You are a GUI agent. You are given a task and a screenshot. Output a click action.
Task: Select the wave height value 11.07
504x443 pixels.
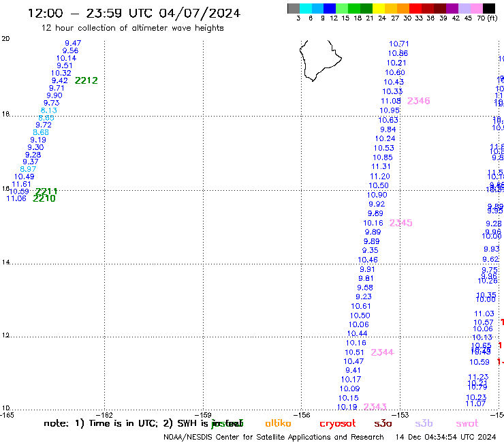475,403
